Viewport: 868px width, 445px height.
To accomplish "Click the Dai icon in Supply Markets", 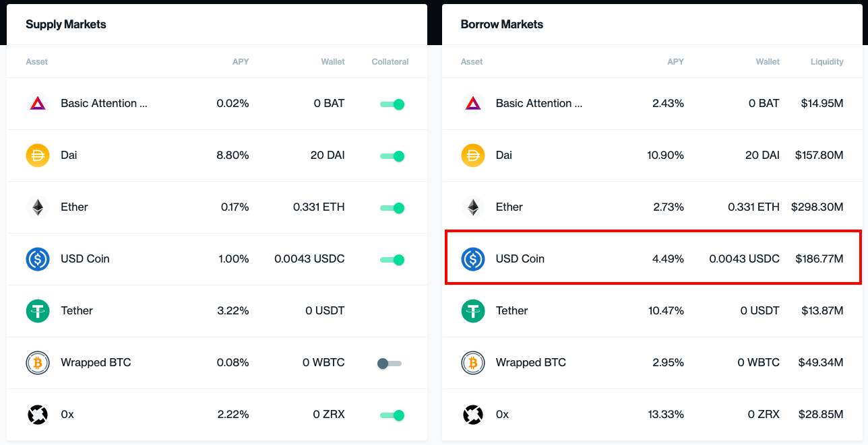I will point(38,156).
